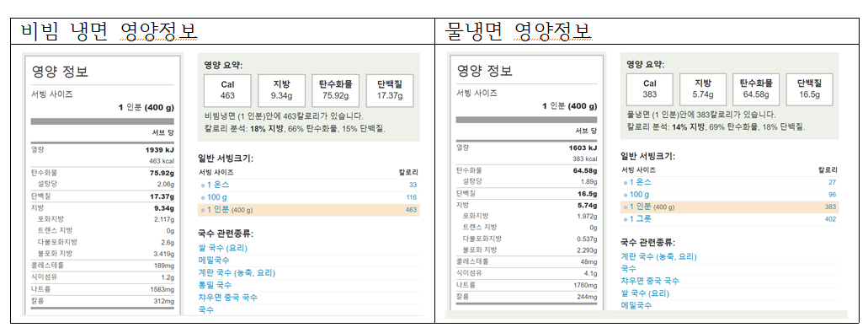Open the 1 온스 serving link under 비빔냉면

click(x=219, y=185)
